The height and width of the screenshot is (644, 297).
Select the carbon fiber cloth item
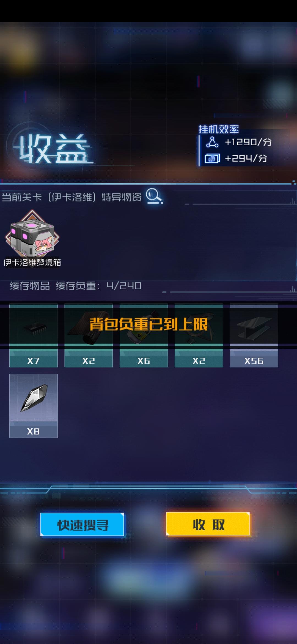coord(89,335)
